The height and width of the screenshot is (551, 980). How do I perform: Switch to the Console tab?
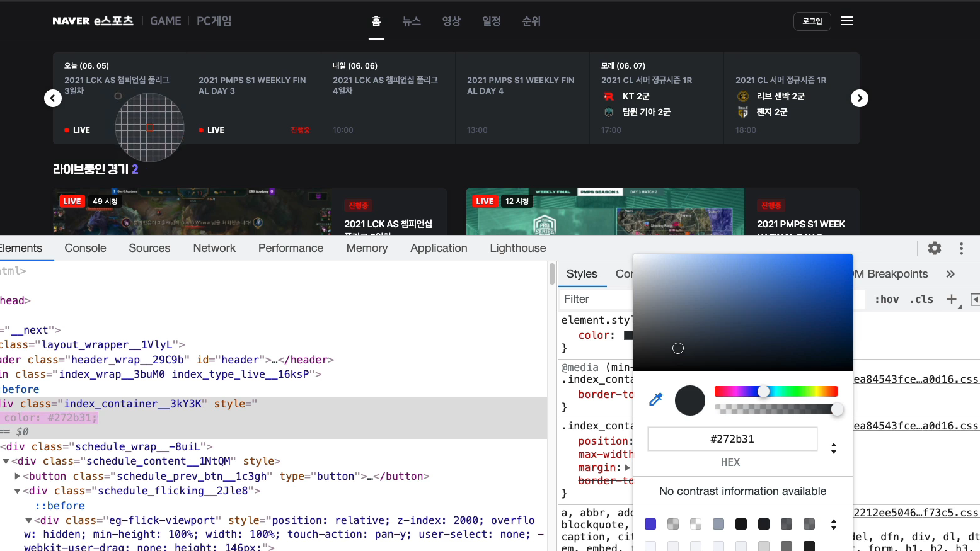click(85, 248)
